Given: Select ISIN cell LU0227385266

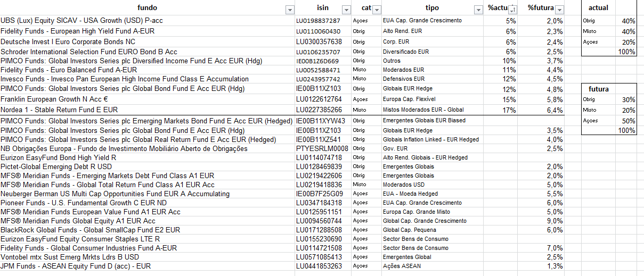Looking at the screenshot, I should (x=318, y=110).
